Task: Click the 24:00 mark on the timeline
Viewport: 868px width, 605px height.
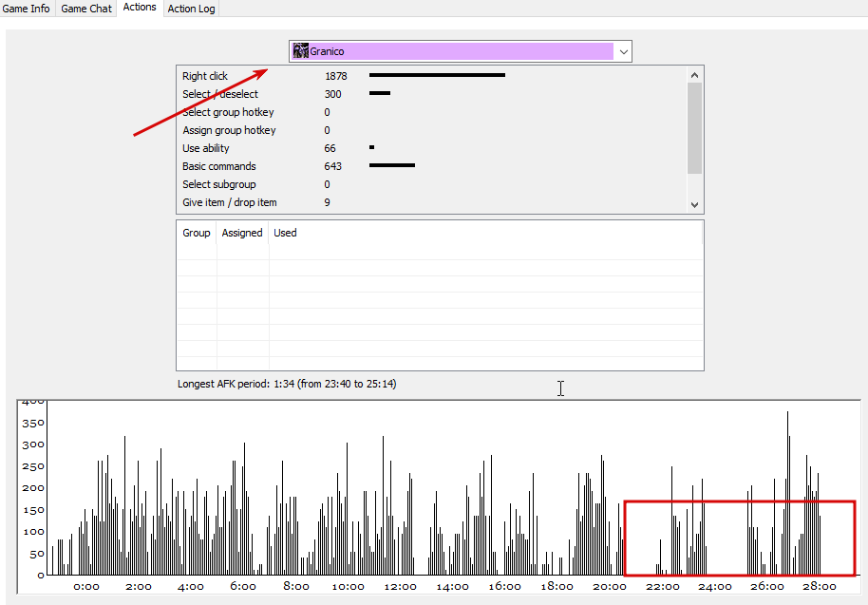Action: pos(715,587)
